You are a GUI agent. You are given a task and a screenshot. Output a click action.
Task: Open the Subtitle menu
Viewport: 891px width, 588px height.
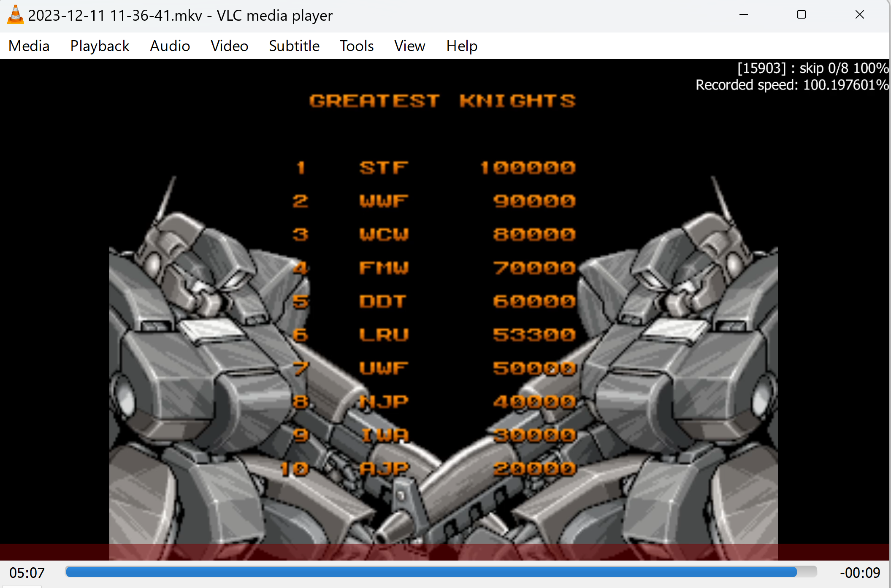pos(294,46)
